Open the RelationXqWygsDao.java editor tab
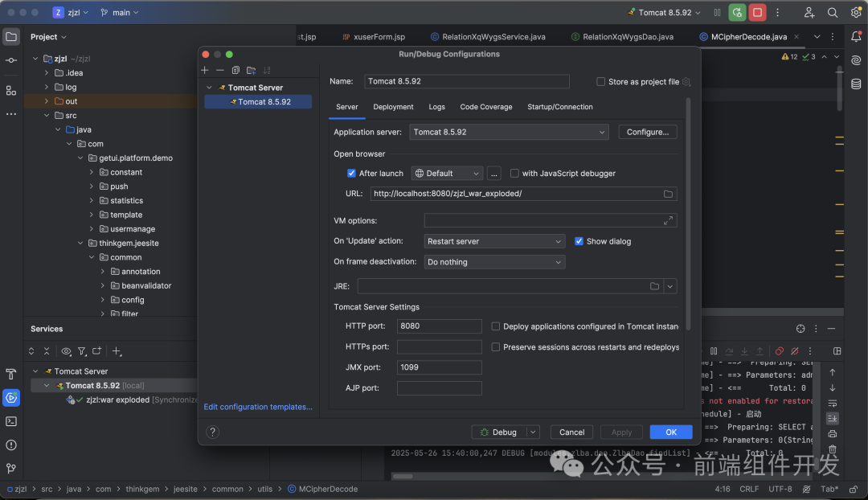The height and width of the screenshot is (500, 868). [x=622, y=36]
